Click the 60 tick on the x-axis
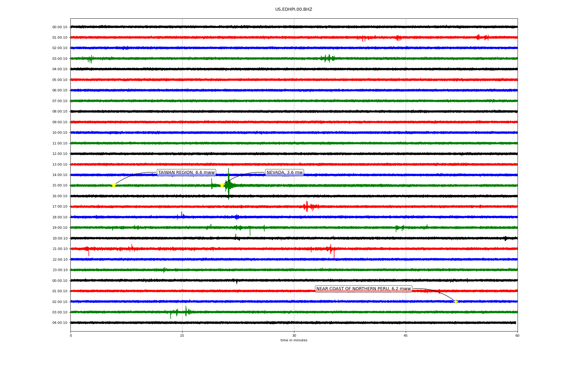This screenshot has height=368, width=588. pos(517,335)
